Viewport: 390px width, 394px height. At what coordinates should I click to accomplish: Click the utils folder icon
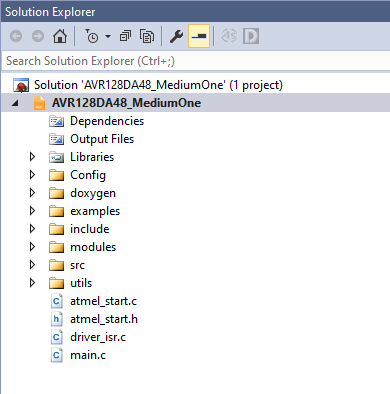(56, 283)
